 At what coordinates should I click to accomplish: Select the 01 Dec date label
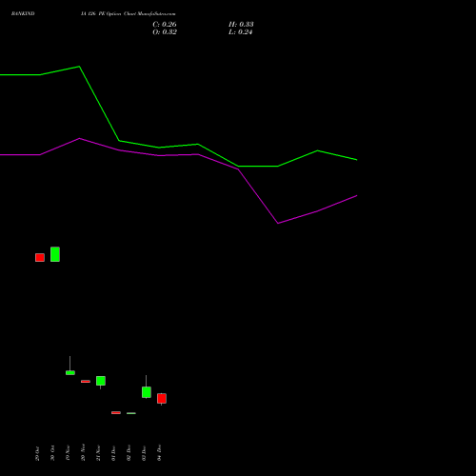coord(113,453)
